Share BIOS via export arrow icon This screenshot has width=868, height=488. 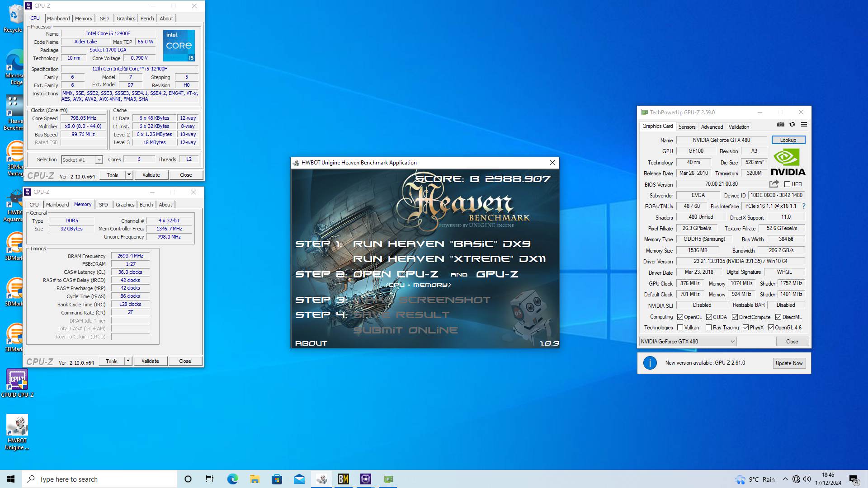tap(774, 184)
